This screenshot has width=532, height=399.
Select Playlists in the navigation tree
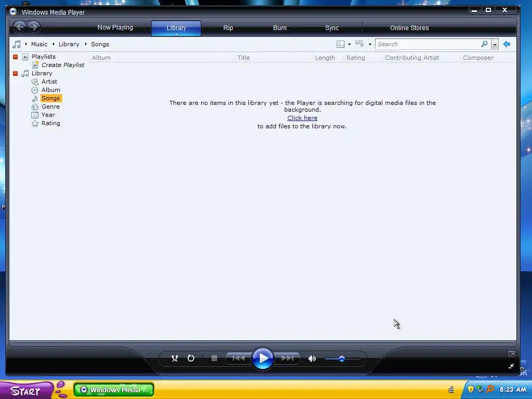coord(44,57)
